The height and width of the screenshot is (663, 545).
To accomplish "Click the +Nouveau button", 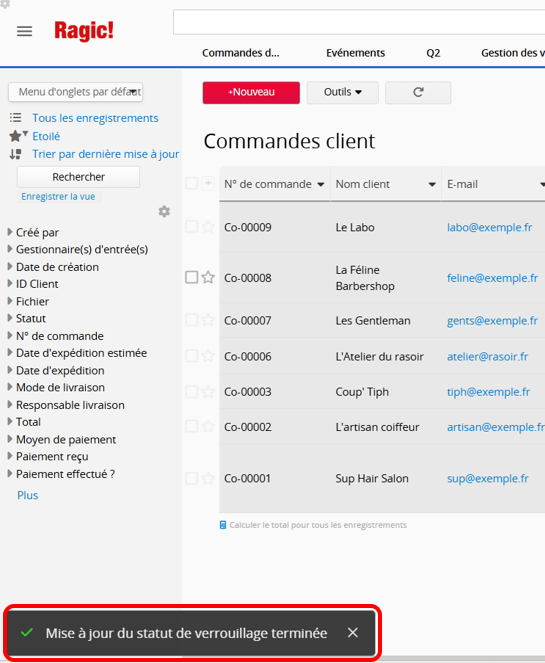I will pyautogui.click(x=251, y=92).
